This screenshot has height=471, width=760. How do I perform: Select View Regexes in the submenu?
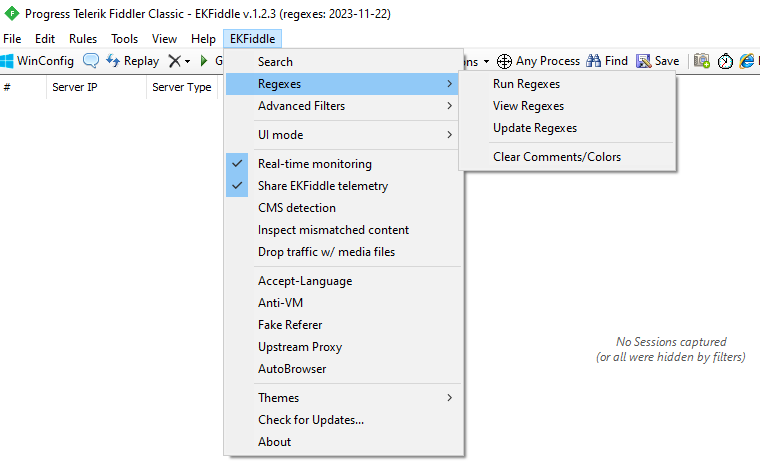pos(567,106)
